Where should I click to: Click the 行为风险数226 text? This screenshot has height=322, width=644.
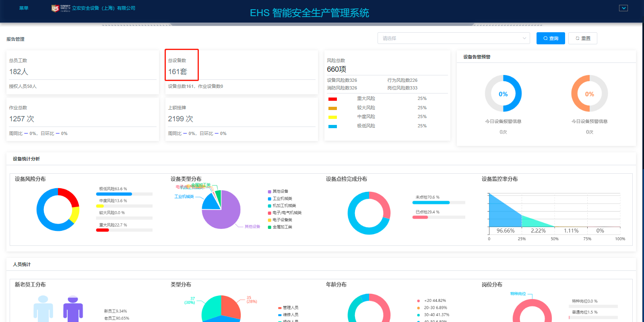coord(402,80)
